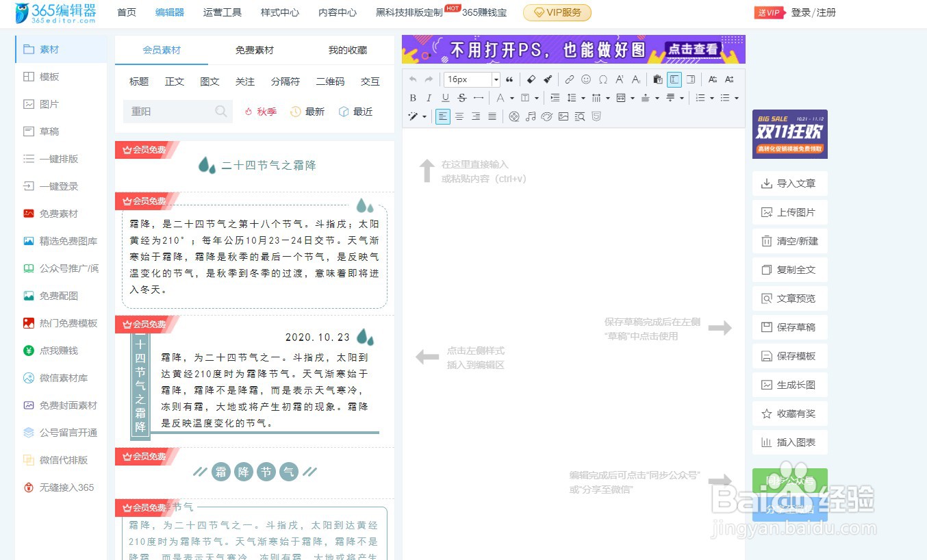Screen dimensions: 927x560
Task: Open the paragraph spacing before dropdown
Action: point(657,98)
